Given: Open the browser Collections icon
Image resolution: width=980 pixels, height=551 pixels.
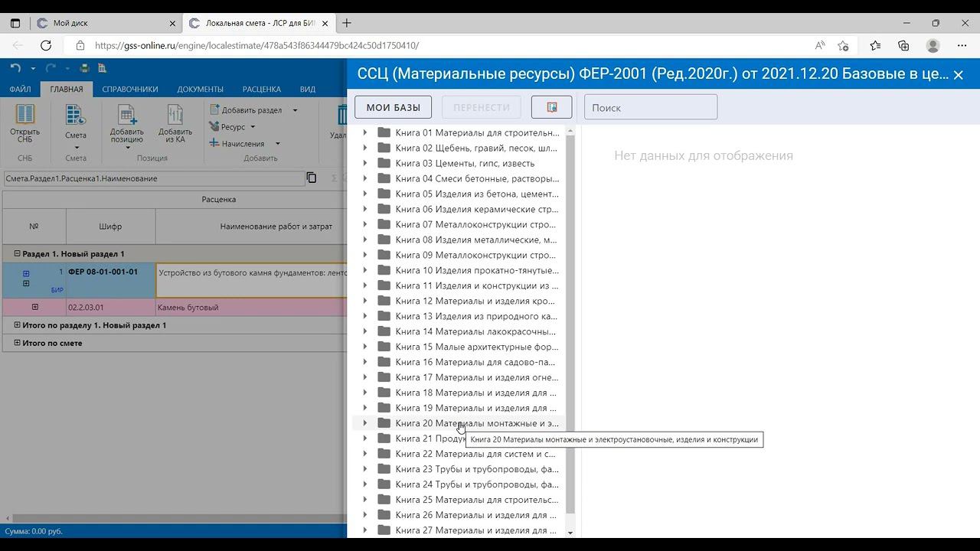Looking at the screenshot, I should [x=903, y=45].
